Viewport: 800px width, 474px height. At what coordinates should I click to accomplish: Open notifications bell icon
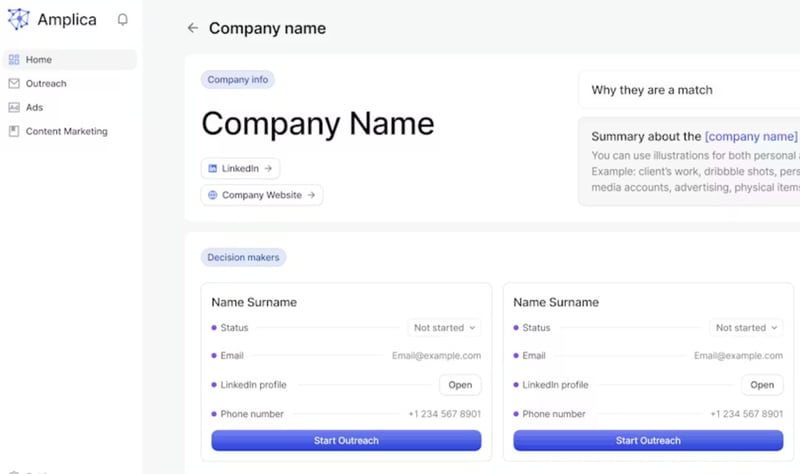point(123,19)
